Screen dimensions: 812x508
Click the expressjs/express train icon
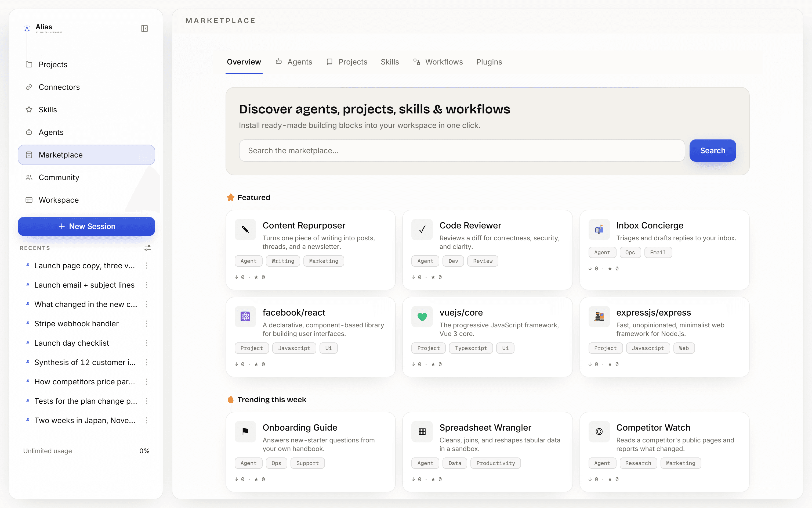(599, 317)
